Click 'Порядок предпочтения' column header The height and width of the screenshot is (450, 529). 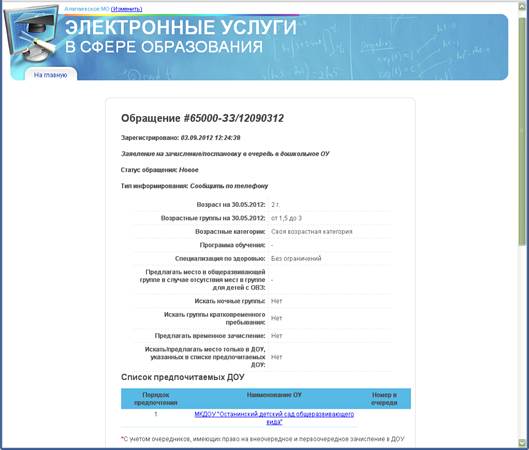(156, 399)
